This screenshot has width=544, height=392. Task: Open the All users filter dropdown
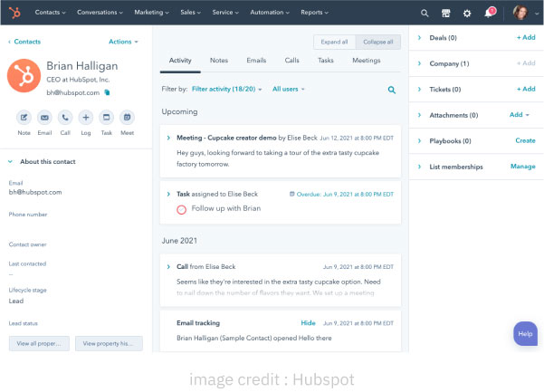click(289, 89)
